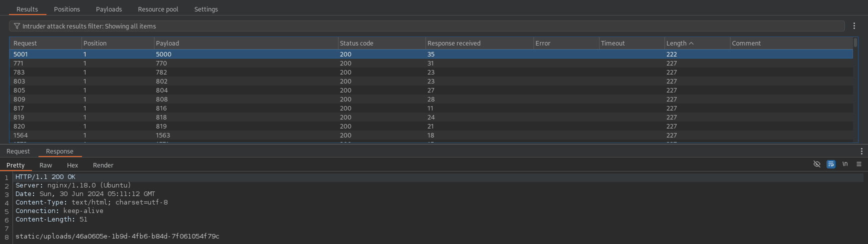Click the results filter bar

[425, 26]
